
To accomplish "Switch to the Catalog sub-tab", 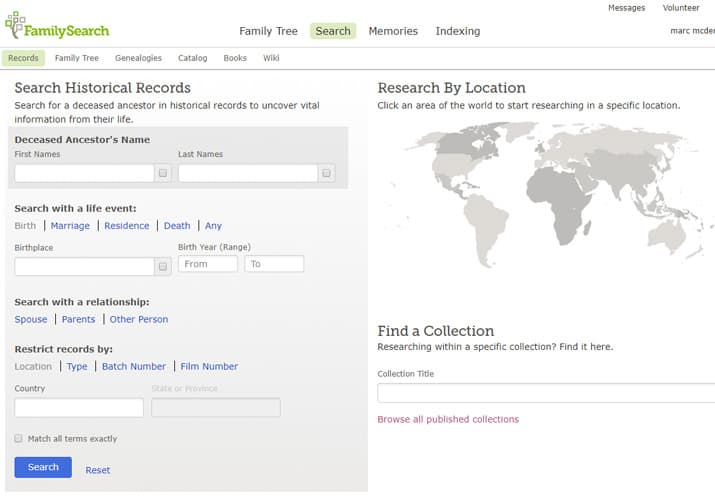I will (x=192, y=58).
